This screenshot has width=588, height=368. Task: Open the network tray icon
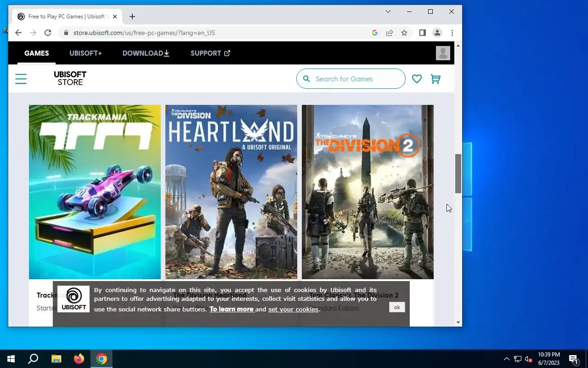point(518,359)
